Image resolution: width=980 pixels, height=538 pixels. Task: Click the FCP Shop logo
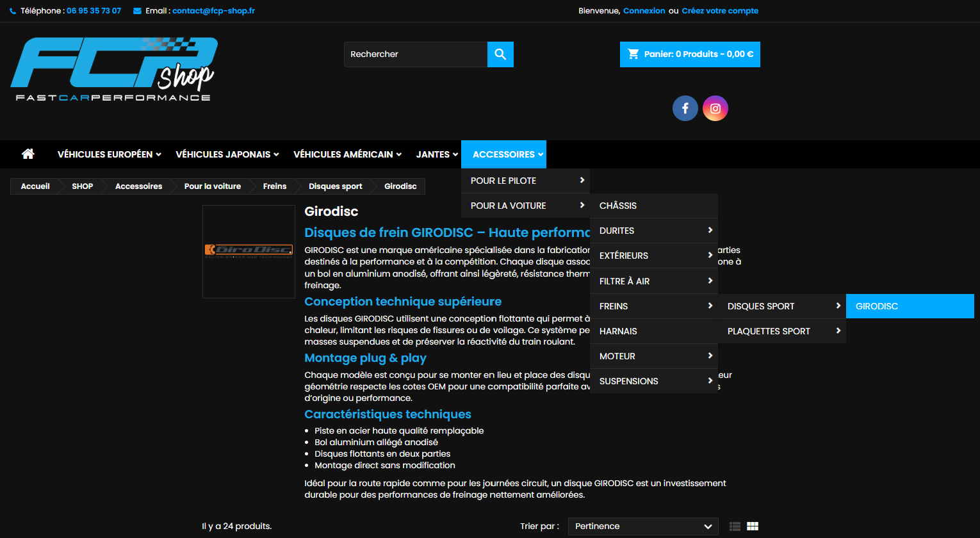114,69
